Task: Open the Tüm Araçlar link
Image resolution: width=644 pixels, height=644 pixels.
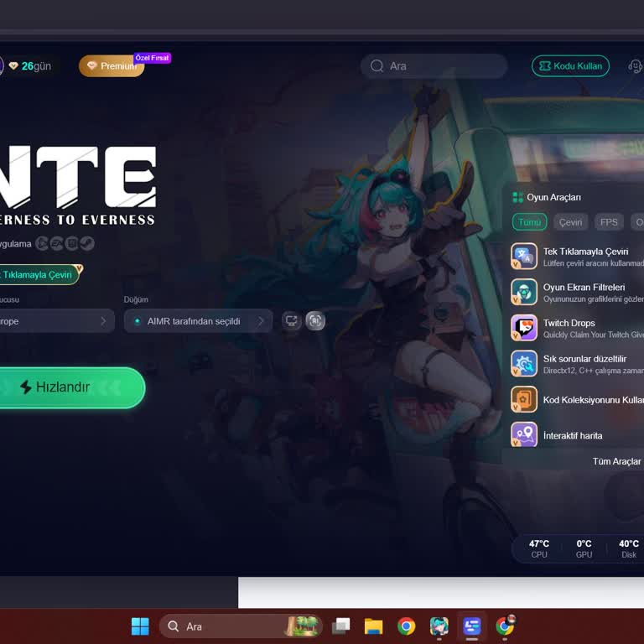Action: pyautogui.click(x=616, y=461)
